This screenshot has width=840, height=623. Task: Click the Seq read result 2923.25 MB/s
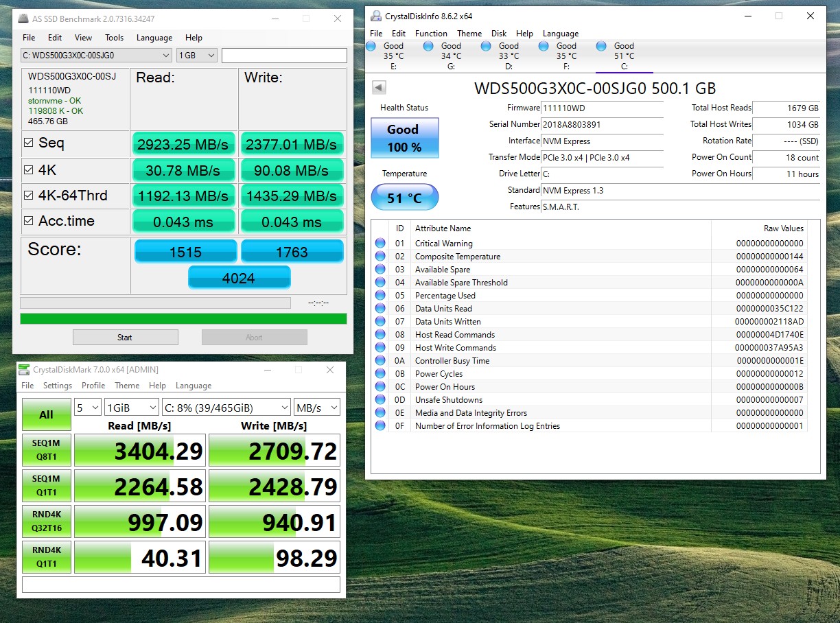183,144
